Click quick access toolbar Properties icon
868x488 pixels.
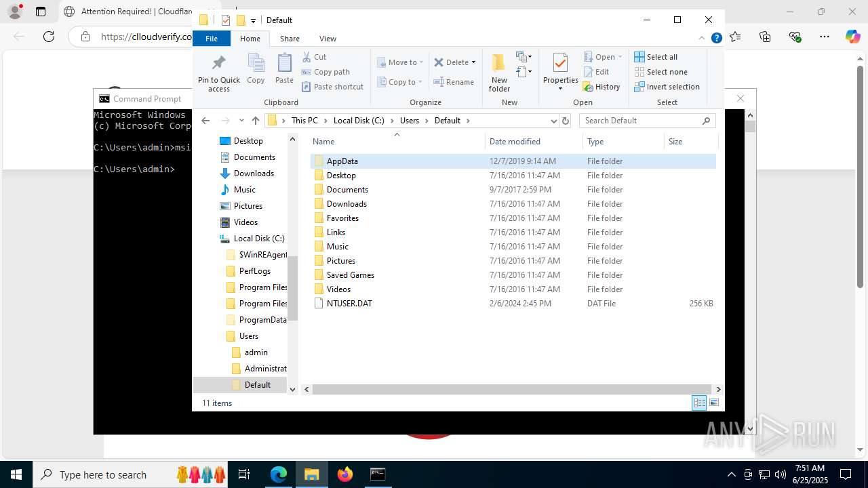[226, 20]
